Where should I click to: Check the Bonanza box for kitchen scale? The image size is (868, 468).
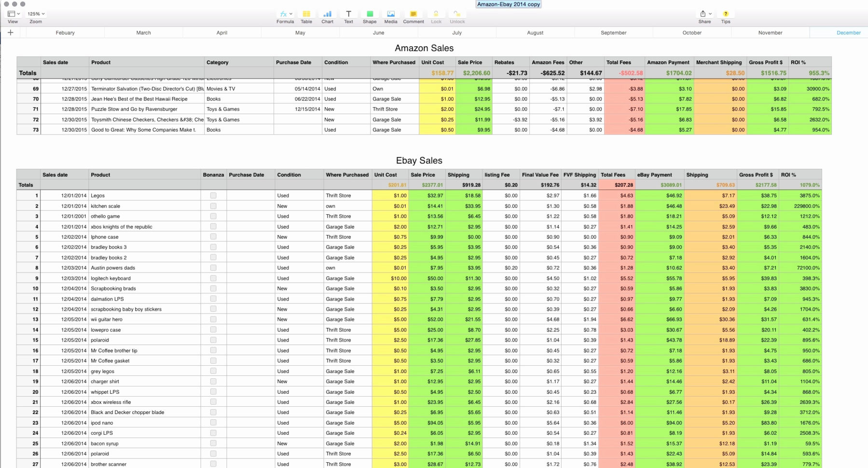pos(213,206)
